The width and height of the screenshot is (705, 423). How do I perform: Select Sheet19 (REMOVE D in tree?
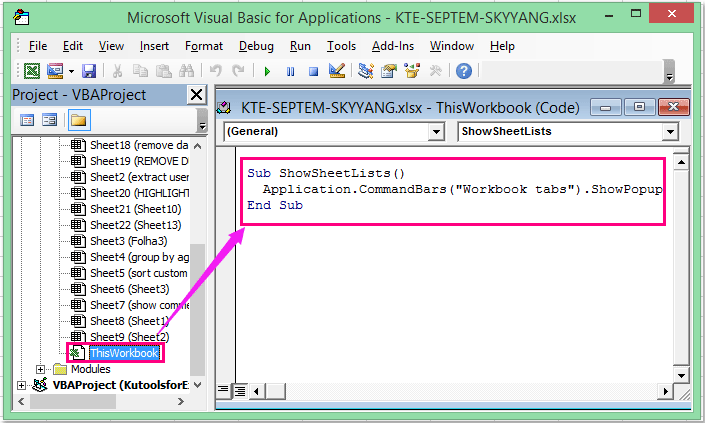click(x=139, y=161)
